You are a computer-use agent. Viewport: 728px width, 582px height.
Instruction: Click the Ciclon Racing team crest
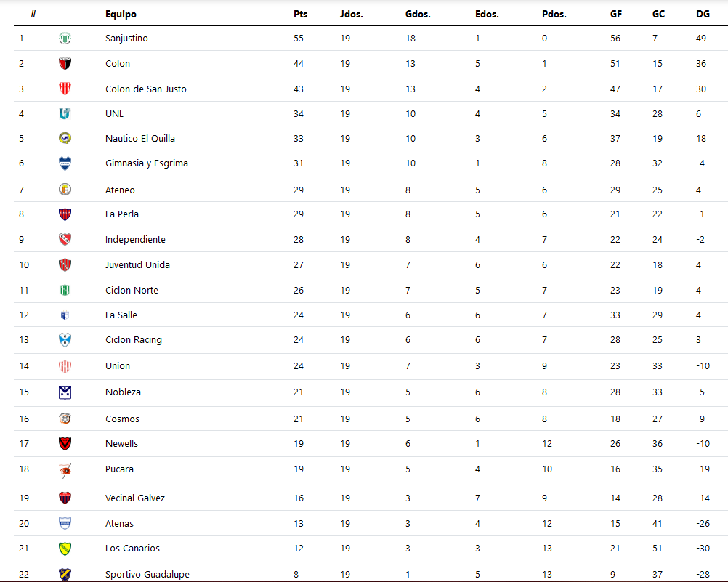coord(65,340)
